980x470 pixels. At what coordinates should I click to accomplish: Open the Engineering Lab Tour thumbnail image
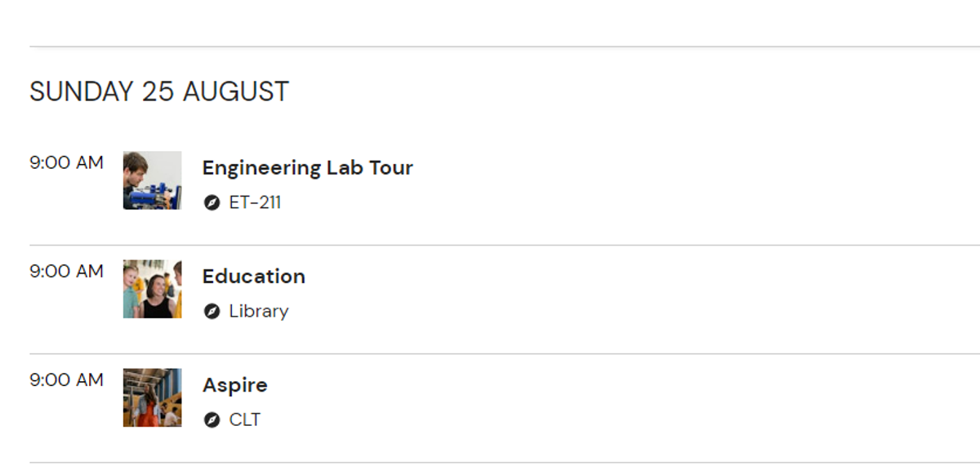pyautogui.click(x=153, y=180)
